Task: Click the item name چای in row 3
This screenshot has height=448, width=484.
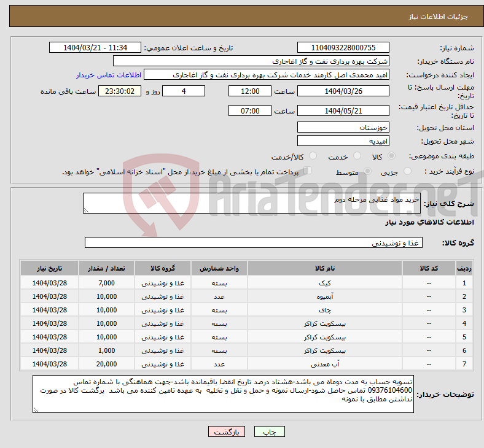Action: coord(325,310)
